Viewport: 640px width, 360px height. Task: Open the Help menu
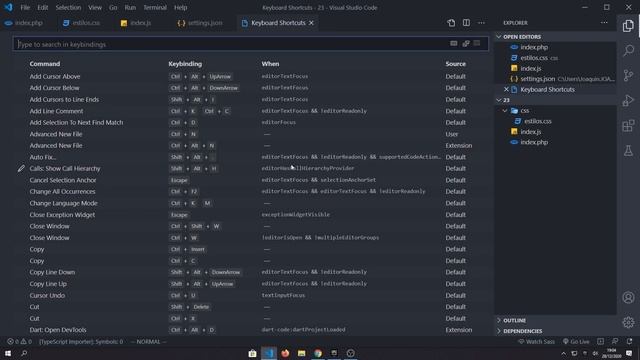[180, 7]
